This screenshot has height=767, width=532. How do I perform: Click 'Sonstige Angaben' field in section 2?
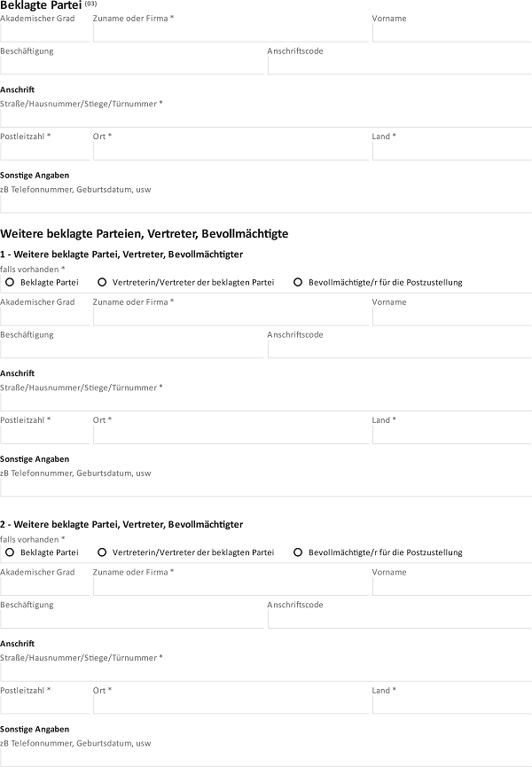pyautogui.click(x=266, y=757)
